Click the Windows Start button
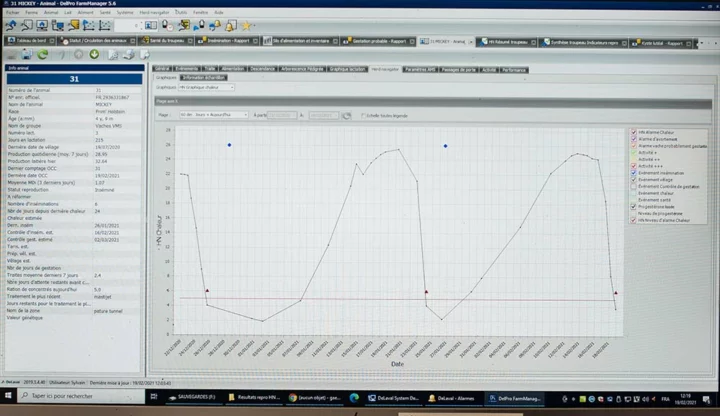Image resolution: width=720 pixels, height=416 pixels. point(8,397)
